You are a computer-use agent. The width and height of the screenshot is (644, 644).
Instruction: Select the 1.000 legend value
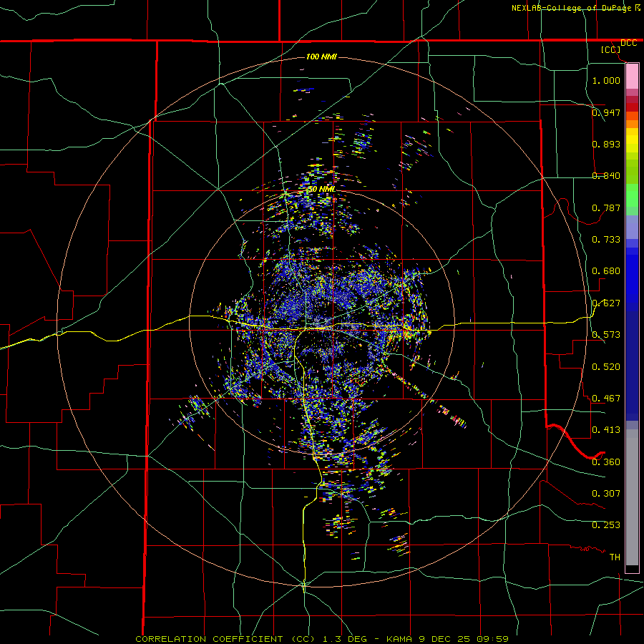pyautogui.click(x=606, y=80)
